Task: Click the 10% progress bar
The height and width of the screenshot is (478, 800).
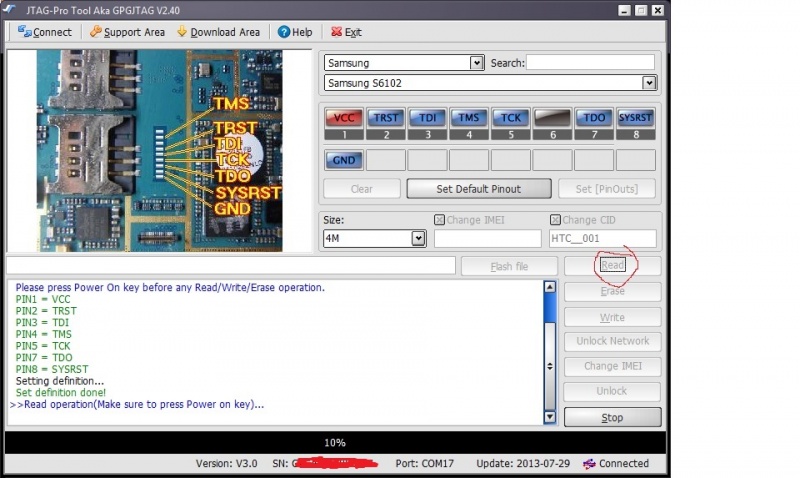Action: (x=335, y=442)
